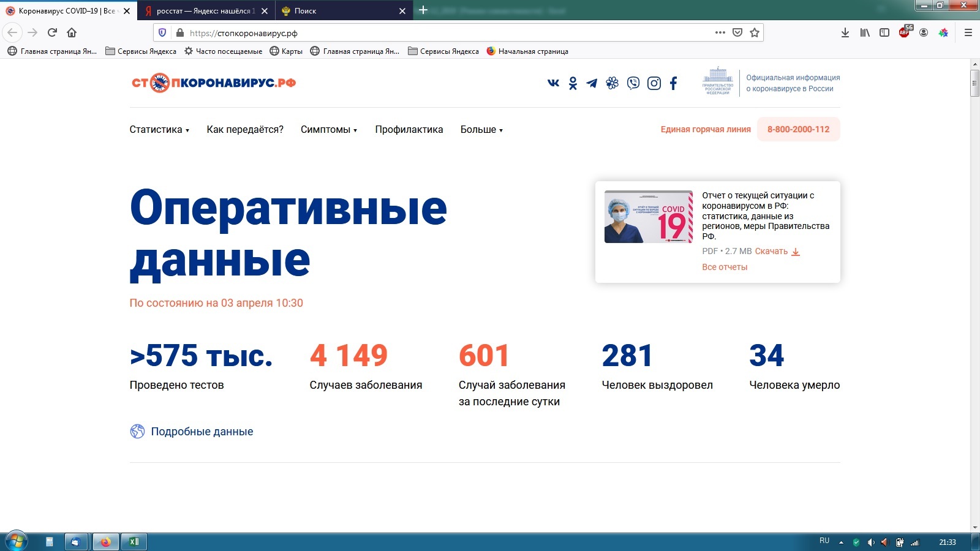Screen dimensions: 980x551
Task: Open the Viber icon
Action: (x=633, y=83)
